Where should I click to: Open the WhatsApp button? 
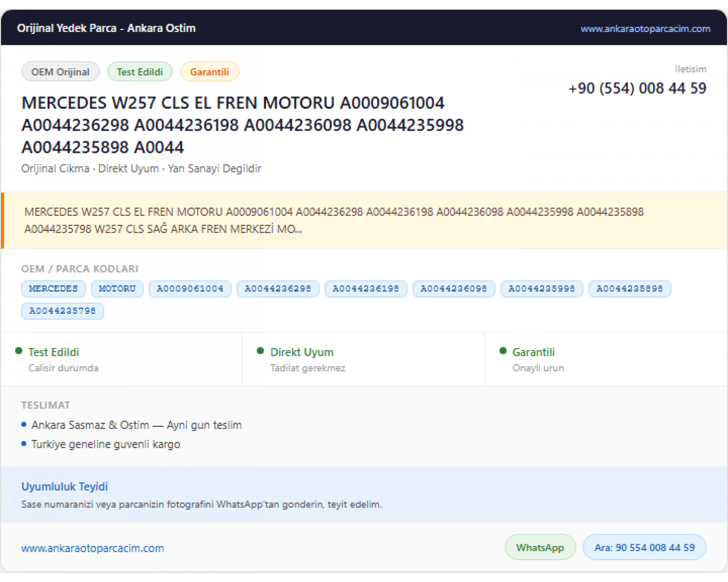tap(540, 548)
